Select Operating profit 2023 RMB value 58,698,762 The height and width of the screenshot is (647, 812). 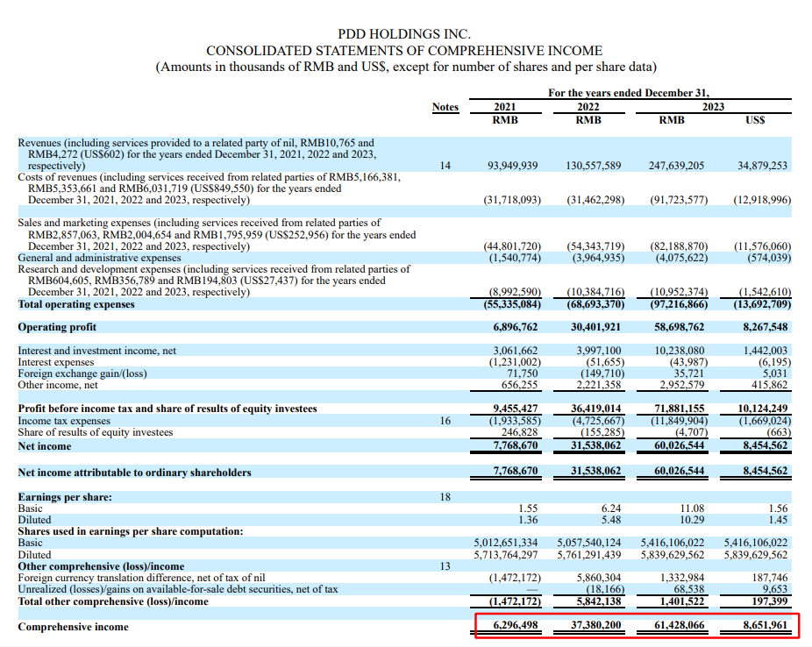(x=680, y=327)
